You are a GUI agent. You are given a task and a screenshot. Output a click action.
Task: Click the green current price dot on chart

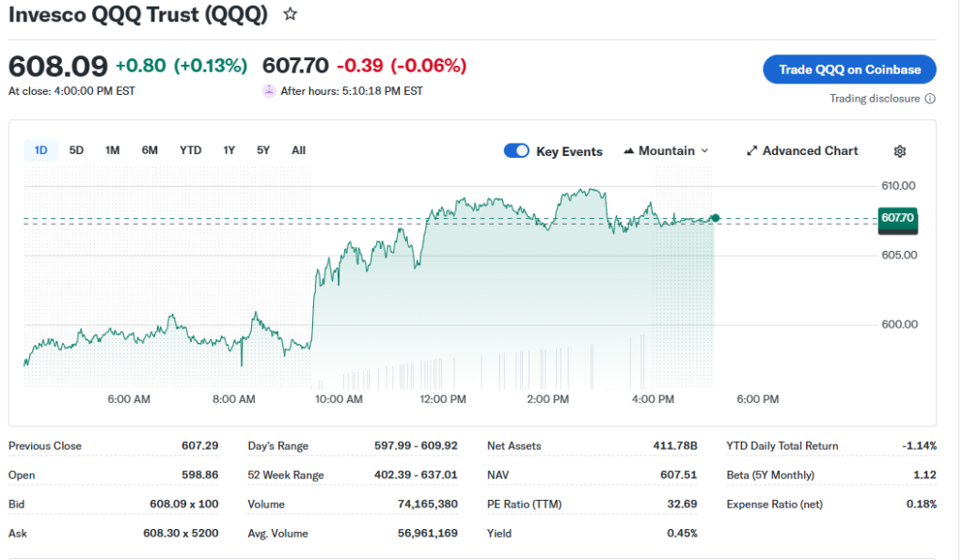pyautogui.click(x=716, y=218)
